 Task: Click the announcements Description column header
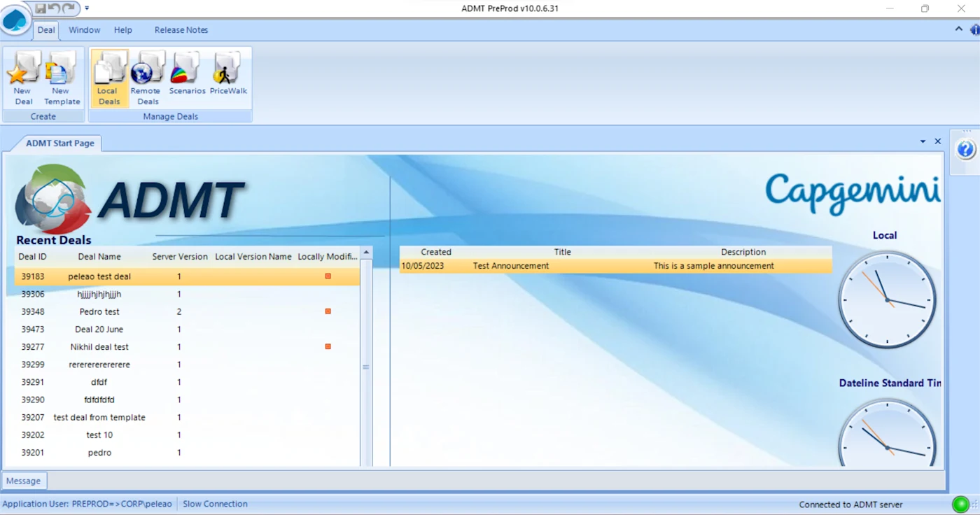point(743,252)
